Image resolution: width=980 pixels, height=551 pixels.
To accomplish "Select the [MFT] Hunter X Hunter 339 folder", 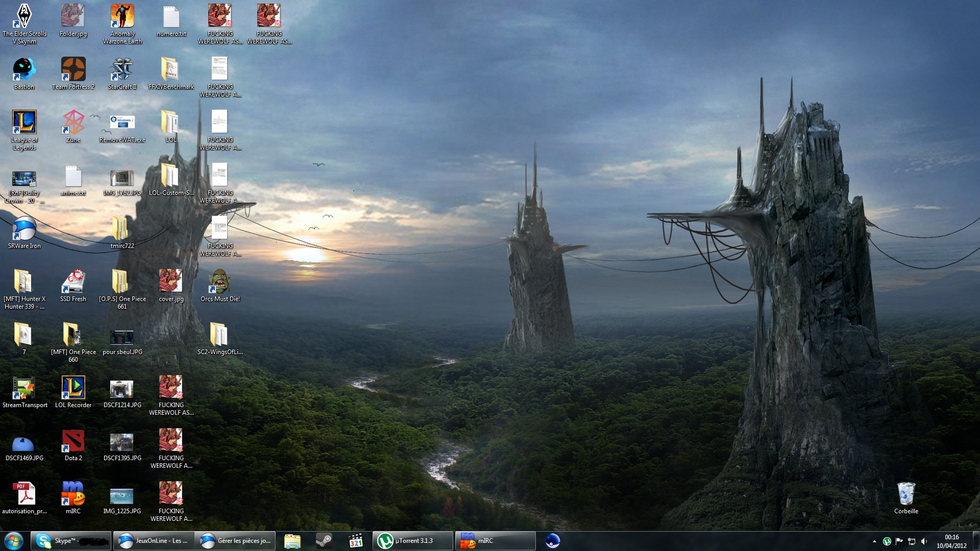I will click(x=24, y=289).
